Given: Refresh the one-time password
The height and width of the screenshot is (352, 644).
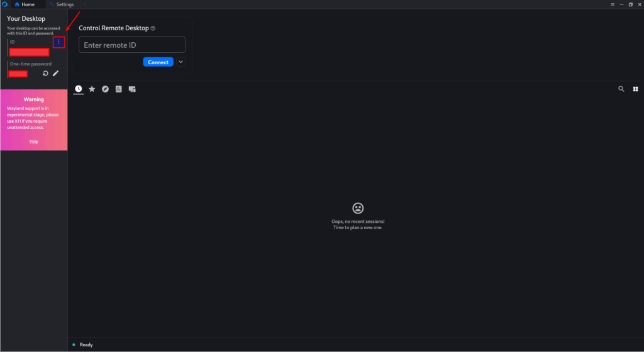Looking at the screenshot, I should 45,73.
